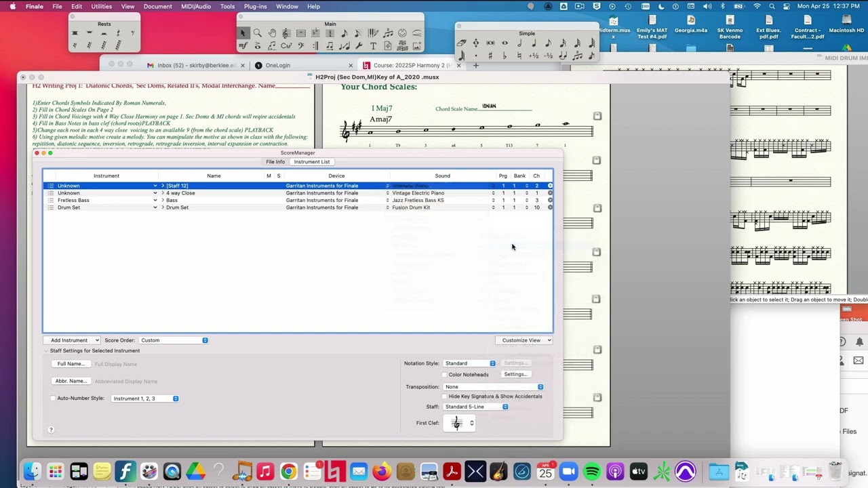Choose the natural accidental in Simple palette
The image size is (868, 488).
(x=519, y=56)
